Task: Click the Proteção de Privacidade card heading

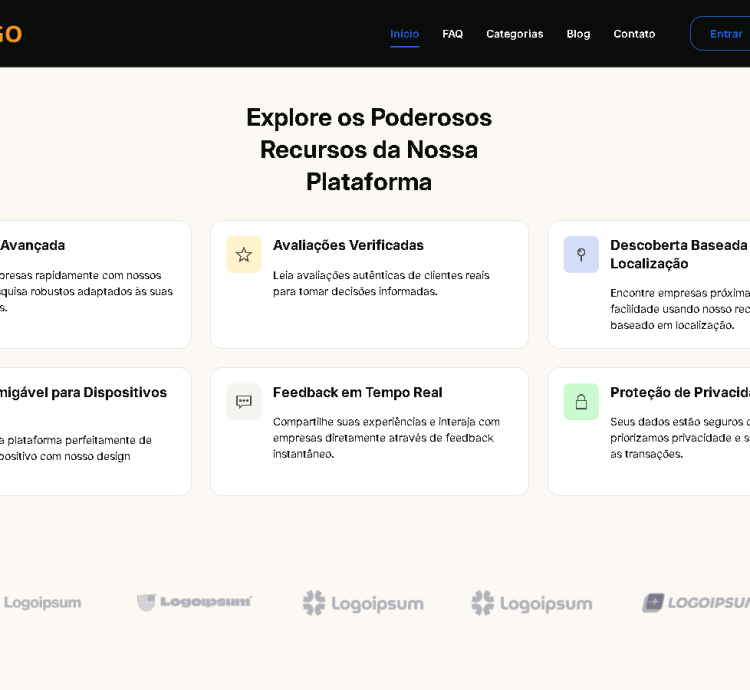Action: click(680, 392)
